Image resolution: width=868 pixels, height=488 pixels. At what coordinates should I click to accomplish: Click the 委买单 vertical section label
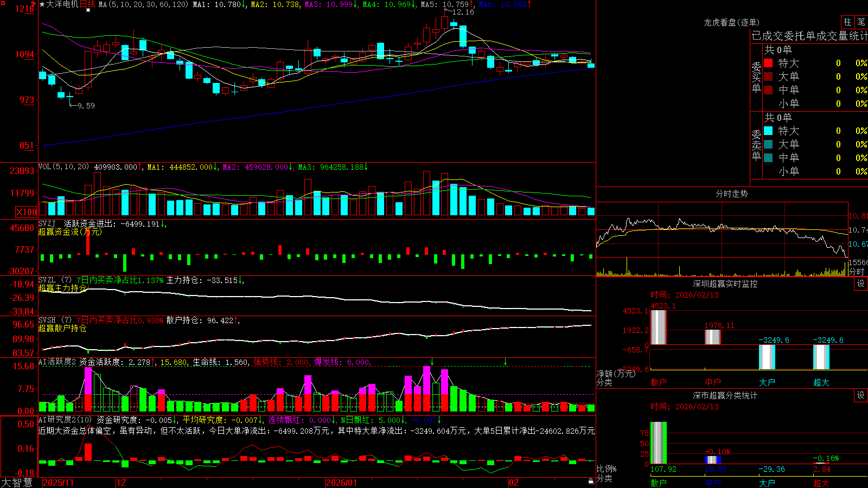click(x=756, y=77)
